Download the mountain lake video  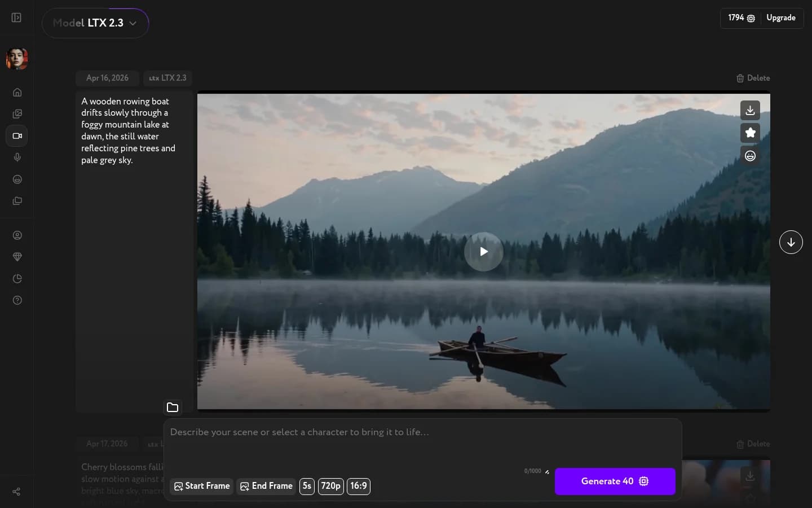[750, 110]
